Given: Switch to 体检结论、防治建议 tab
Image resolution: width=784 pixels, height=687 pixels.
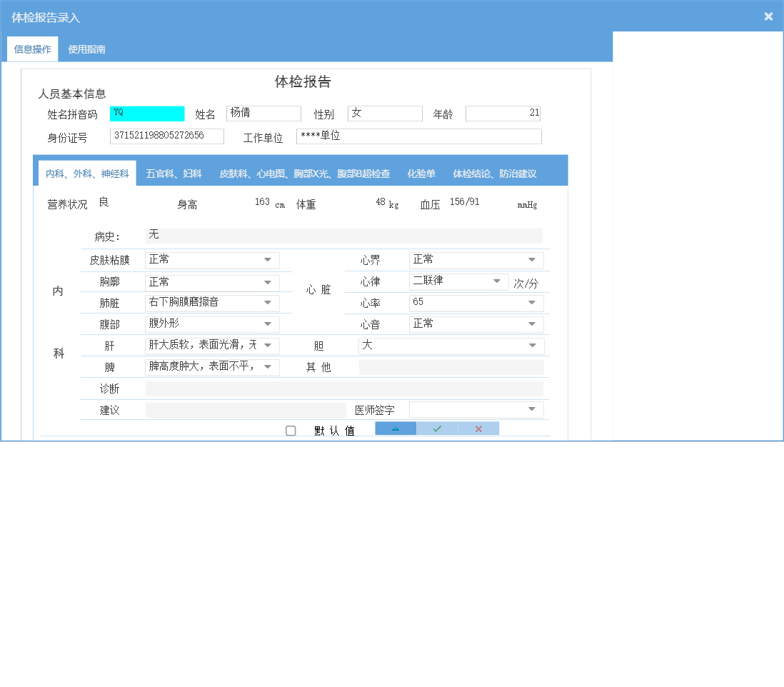Looking at the screenshot, I should pyautogui.click(x=495, y=173).
